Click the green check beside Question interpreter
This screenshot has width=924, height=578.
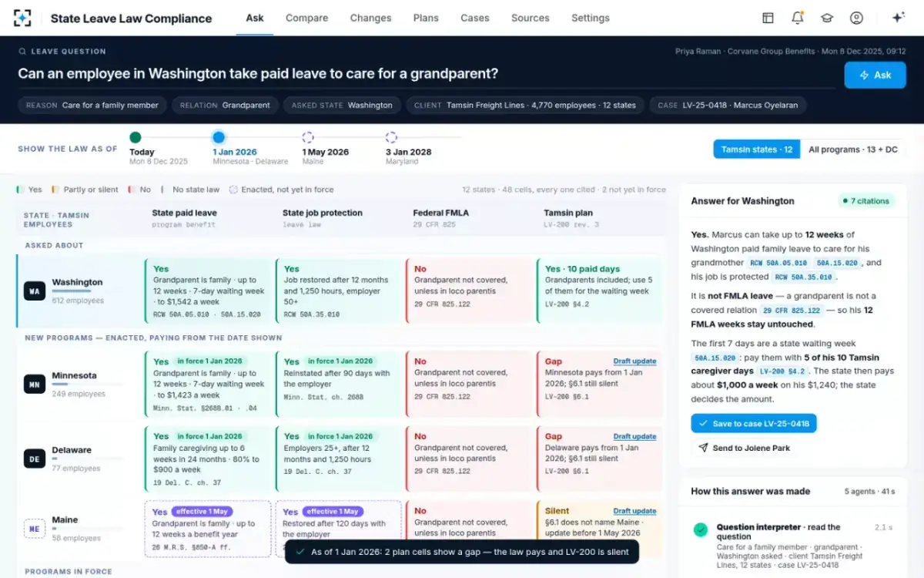(700, 529)
